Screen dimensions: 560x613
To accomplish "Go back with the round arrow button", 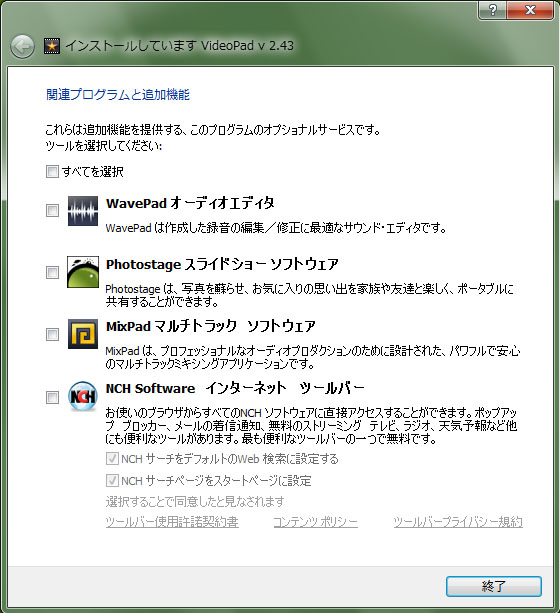I will click(x=22, y=47).
